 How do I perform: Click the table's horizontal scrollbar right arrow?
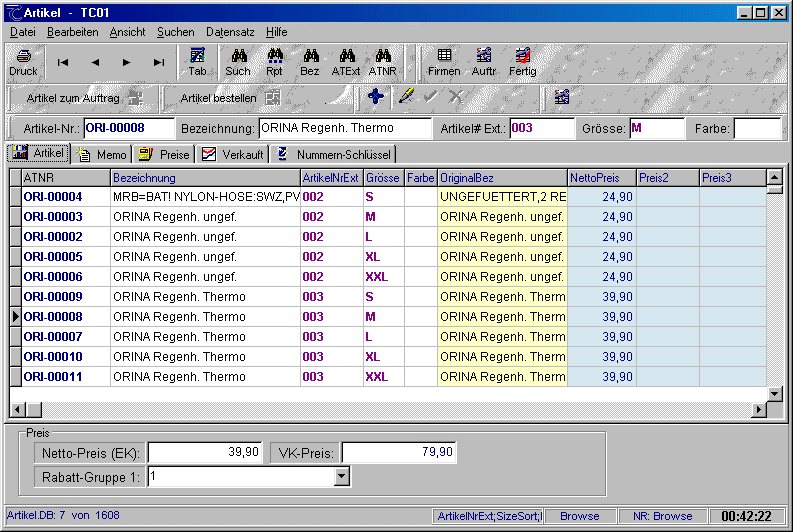758,409
